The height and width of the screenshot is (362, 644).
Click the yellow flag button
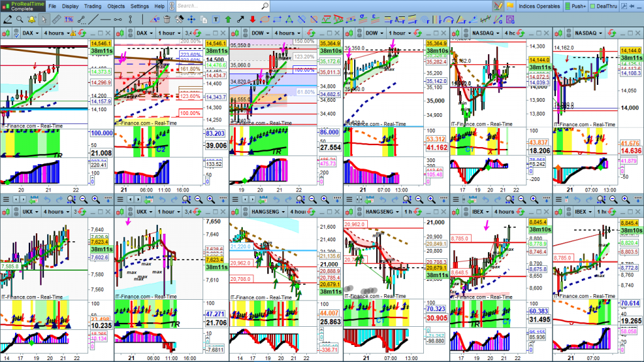click(x=510, y=6)
